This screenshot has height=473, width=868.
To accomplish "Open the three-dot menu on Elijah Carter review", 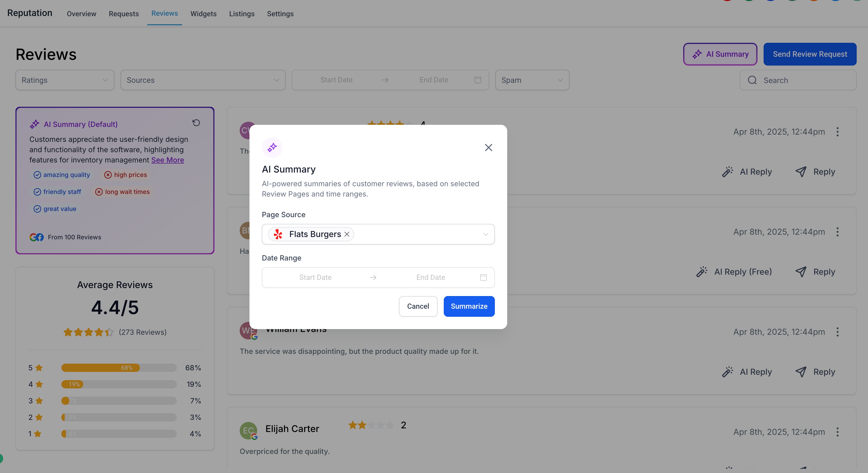I will (838, 432).
